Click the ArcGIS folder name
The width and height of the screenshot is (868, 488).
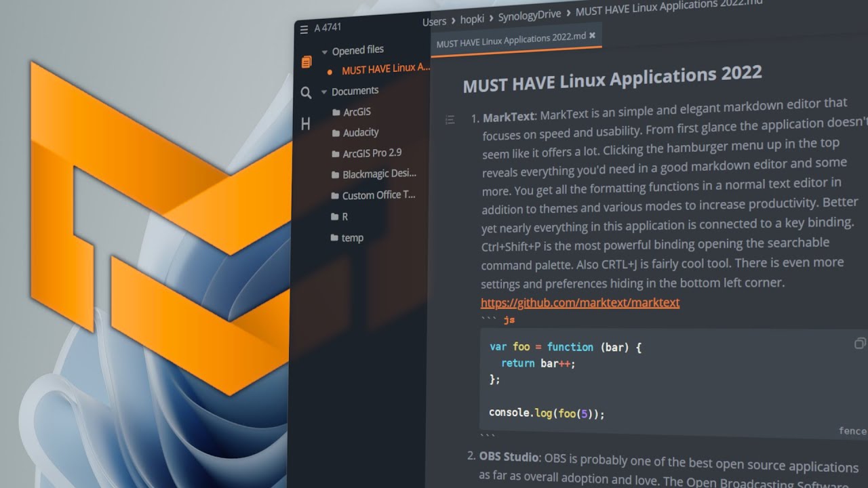click(x=357, y=112)
